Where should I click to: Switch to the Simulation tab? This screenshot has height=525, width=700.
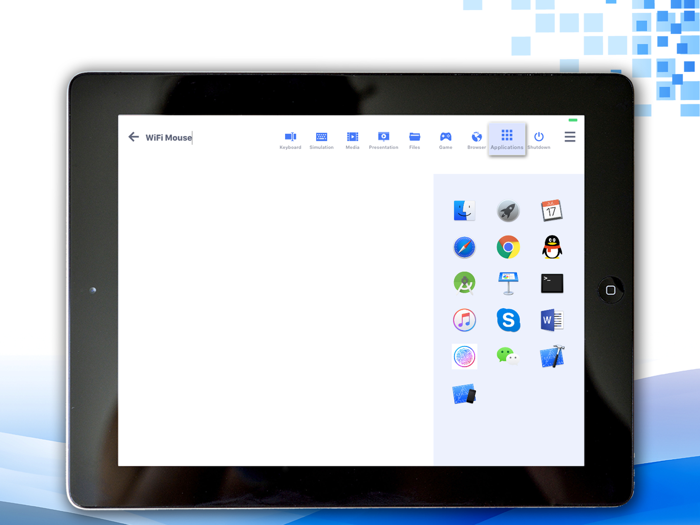pyautogui.click(x=321, y=140)
